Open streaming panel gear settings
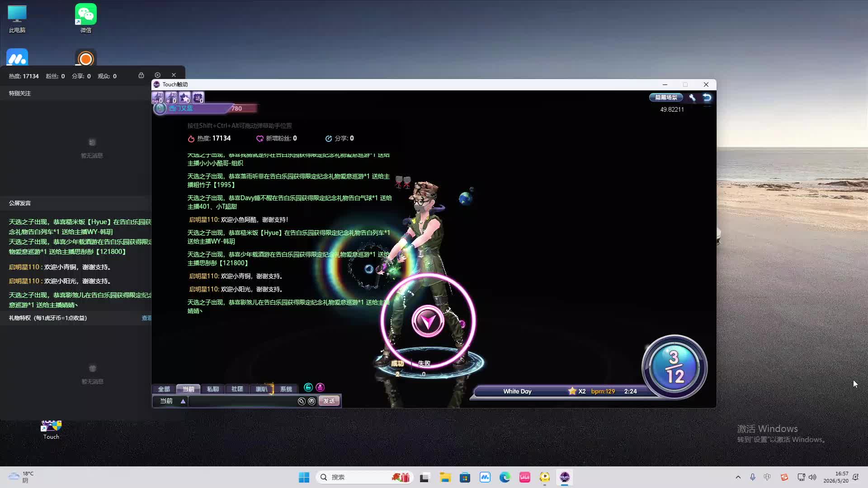868x488 pixels. (x=157, y=75)
